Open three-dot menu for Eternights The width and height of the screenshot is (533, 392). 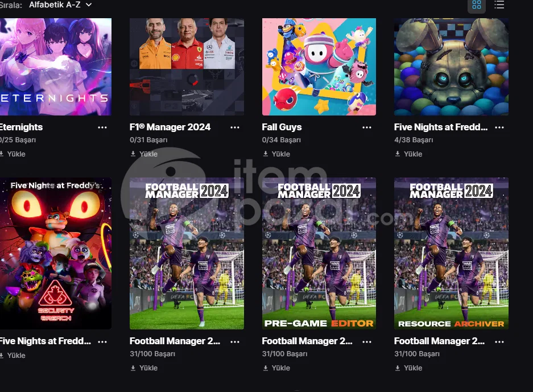coord(102,127)
